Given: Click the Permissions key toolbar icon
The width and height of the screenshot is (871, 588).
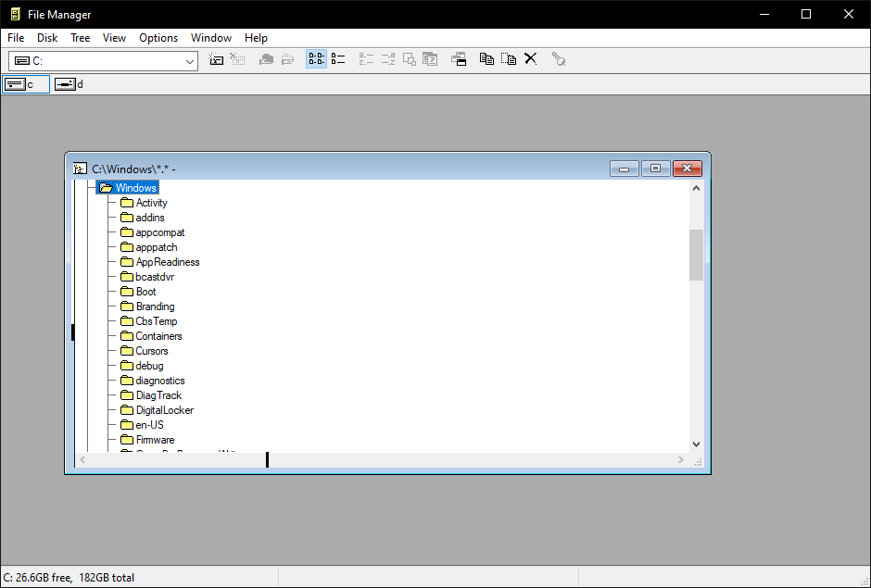Looking at the screenshot, I should pos(558,59).
